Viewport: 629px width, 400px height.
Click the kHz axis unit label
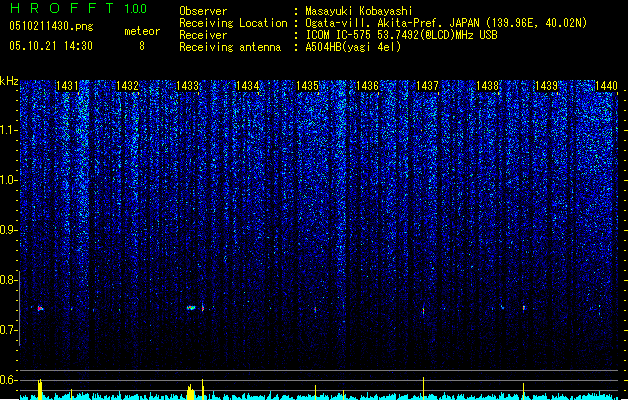click(9, 81)
